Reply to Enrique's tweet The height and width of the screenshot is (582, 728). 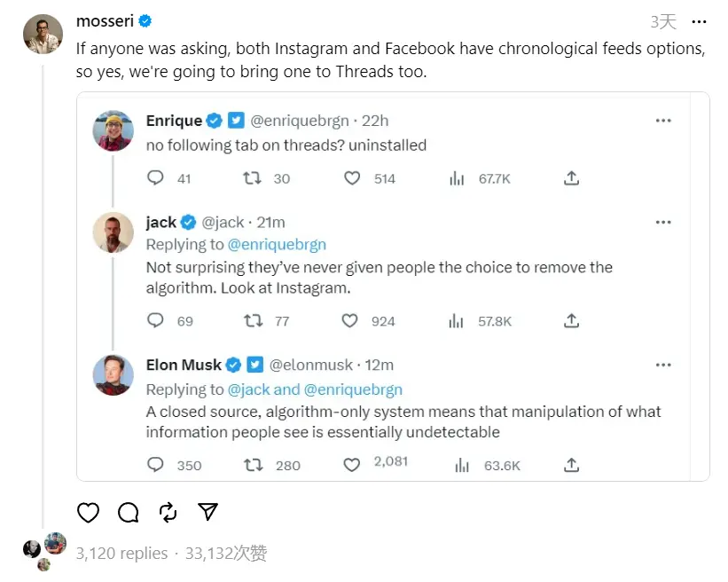pos(156,178)
